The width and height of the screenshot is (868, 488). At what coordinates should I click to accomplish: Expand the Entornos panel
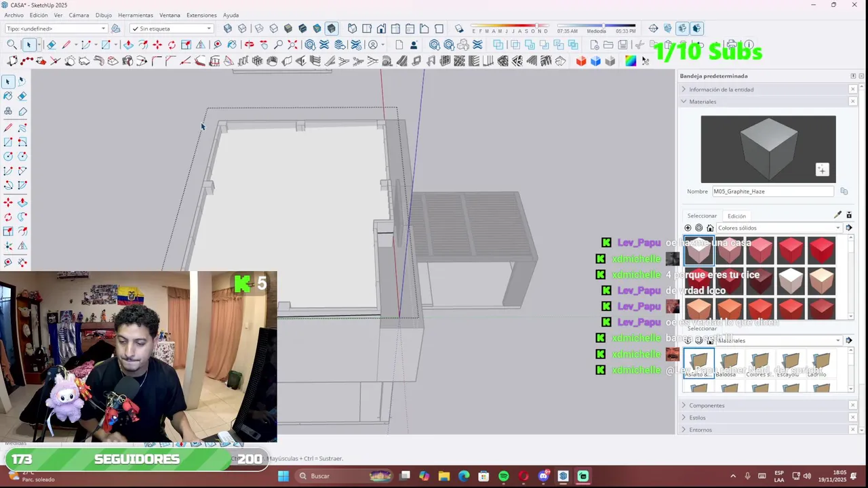[x=768, y=430]
